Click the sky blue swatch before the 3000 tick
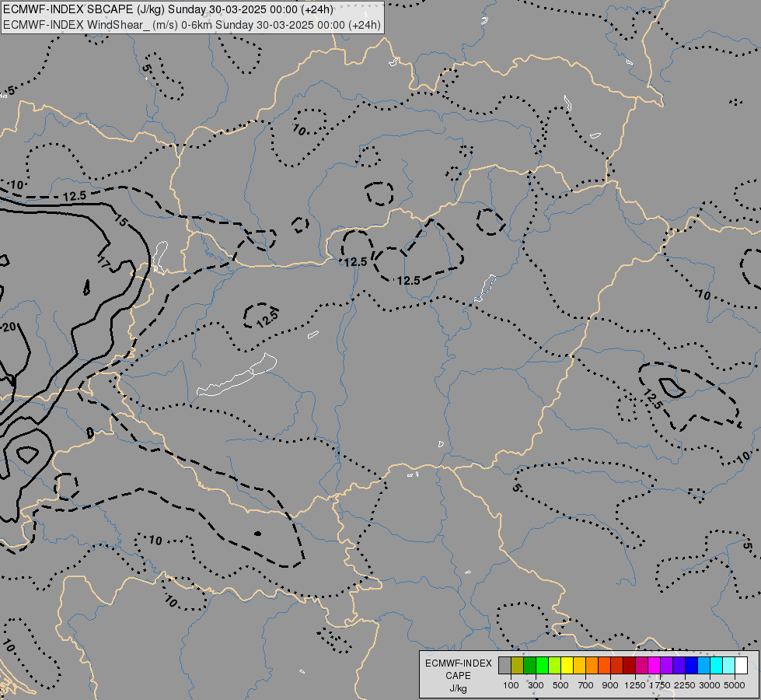This screenshot has width=761, height=700. (703, 666)
